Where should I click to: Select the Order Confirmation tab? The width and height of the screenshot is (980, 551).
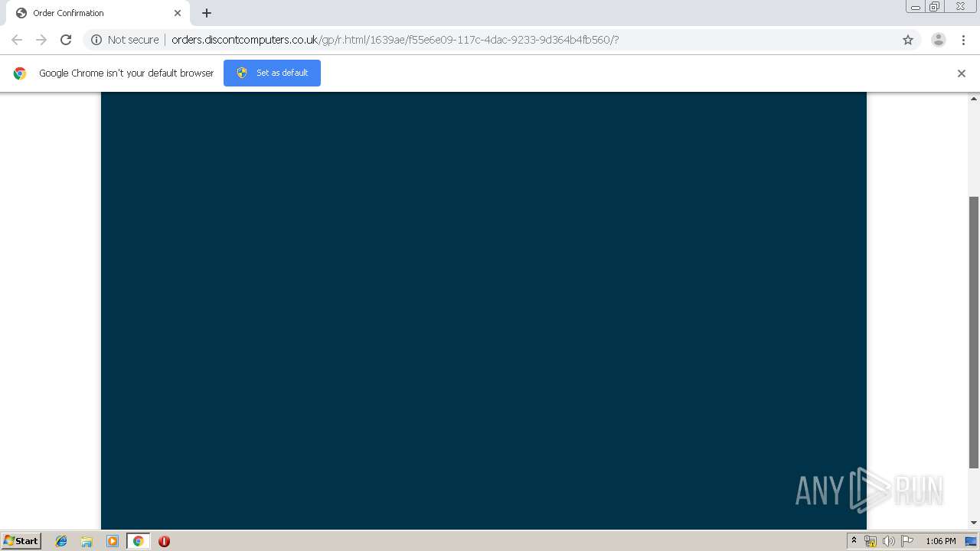(x=98, y=13)
